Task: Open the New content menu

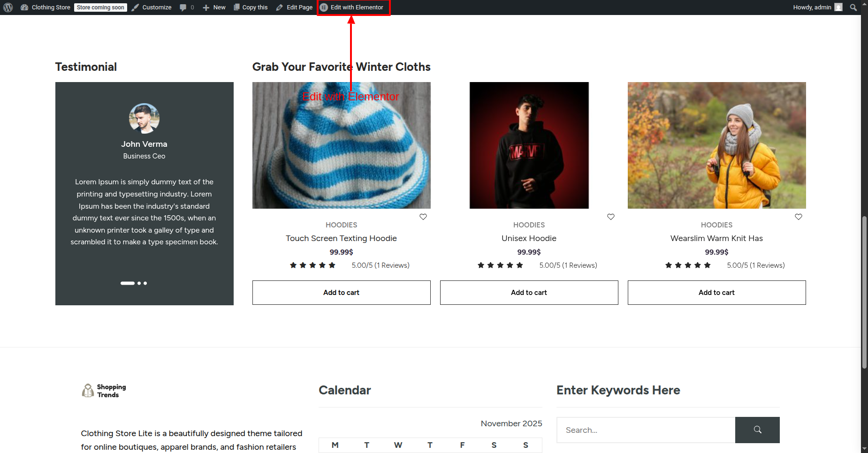Action: coord(214,8)
